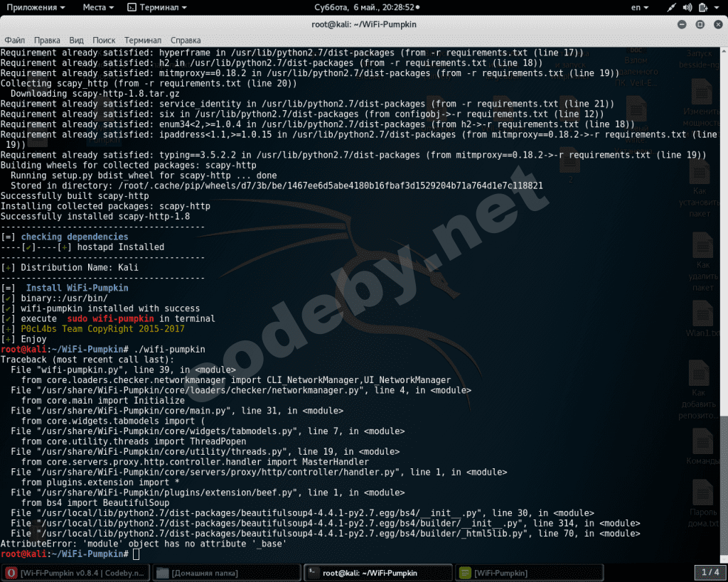This screenshot has height=582, width=728.
Task: Click the terminal icon in taskbar entry
Action: pyautogui.click(x=314, y=573)
